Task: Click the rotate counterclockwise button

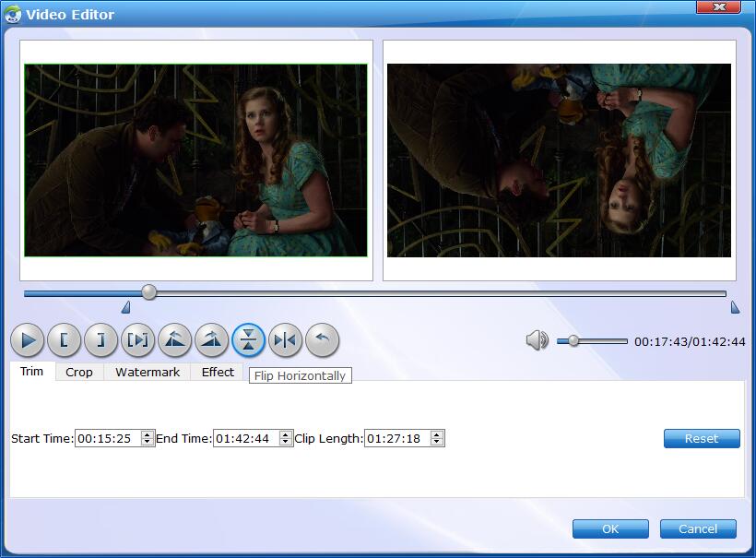Action: pyautogui.click(x=174, y=340)
